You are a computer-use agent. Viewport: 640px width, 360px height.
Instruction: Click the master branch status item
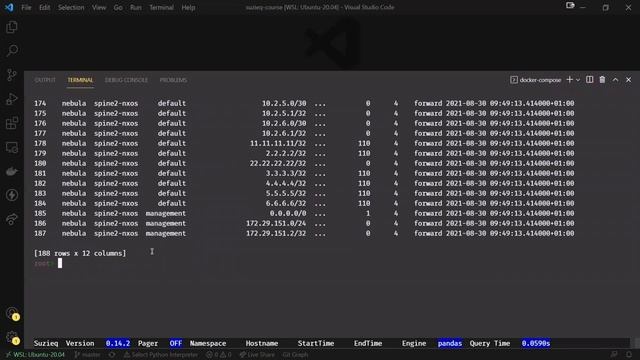pyautogui.click(x=87, y=355)
